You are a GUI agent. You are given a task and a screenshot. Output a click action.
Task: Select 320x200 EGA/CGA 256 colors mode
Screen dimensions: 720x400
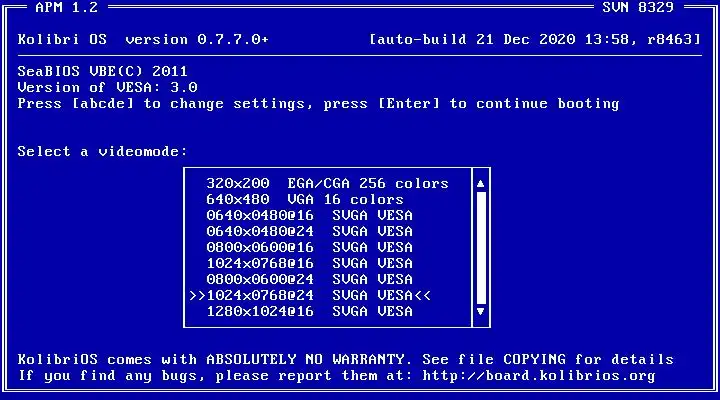[327, 184]
